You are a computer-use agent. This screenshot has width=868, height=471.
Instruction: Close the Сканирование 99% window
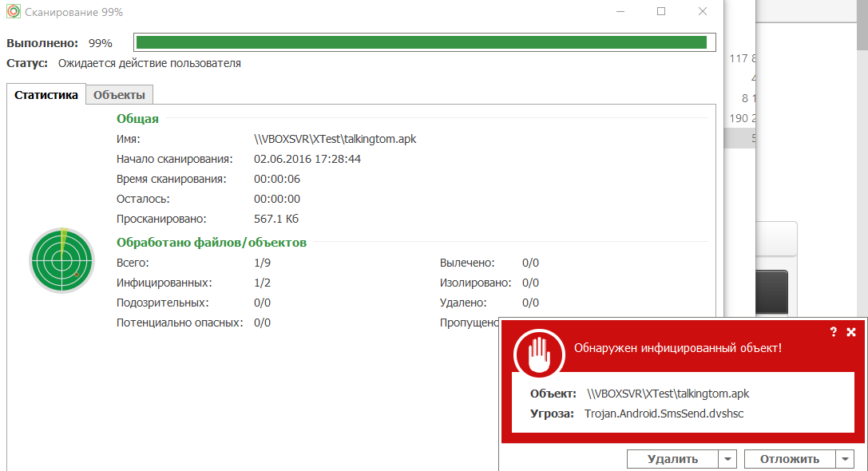pyautogui.click(x=702, y=12)
